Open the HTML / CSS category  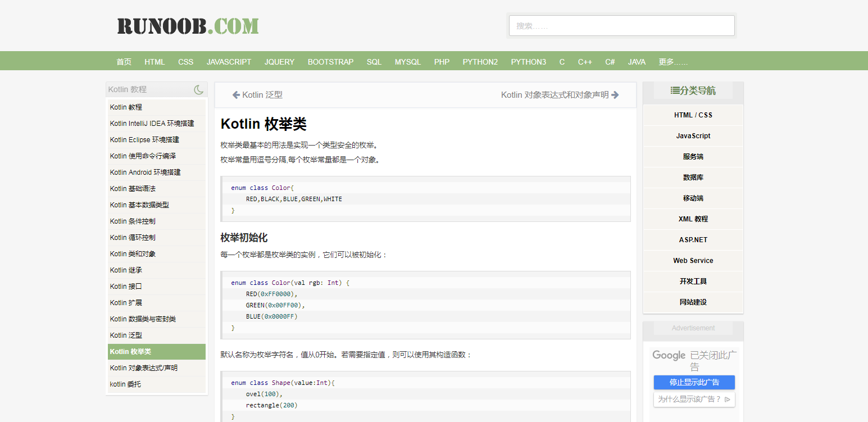[693, 115]
